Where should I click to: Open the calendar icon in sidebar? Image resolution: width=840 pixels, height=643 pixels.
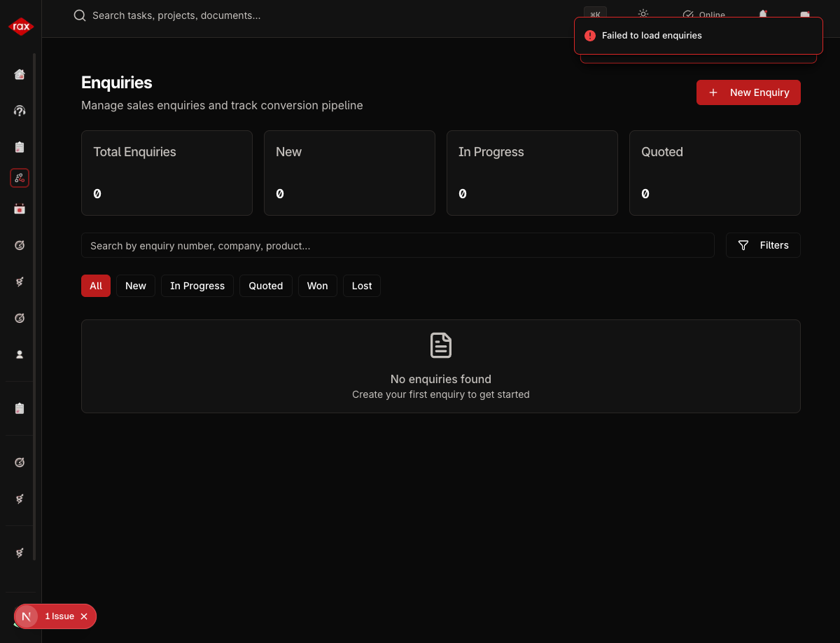pyautogui.click(x=19, y=209)
